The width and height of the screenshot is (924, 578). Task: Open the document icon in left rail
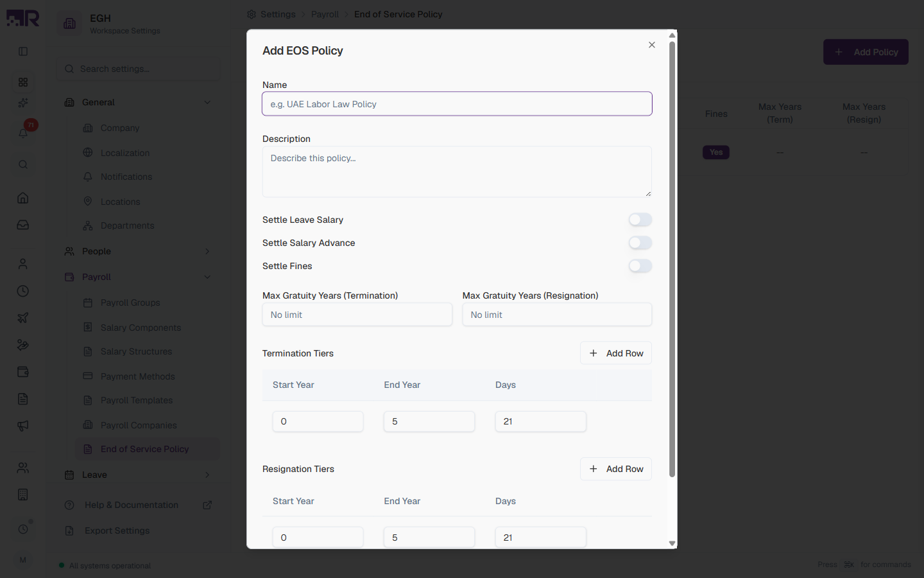tap(23, 399)
